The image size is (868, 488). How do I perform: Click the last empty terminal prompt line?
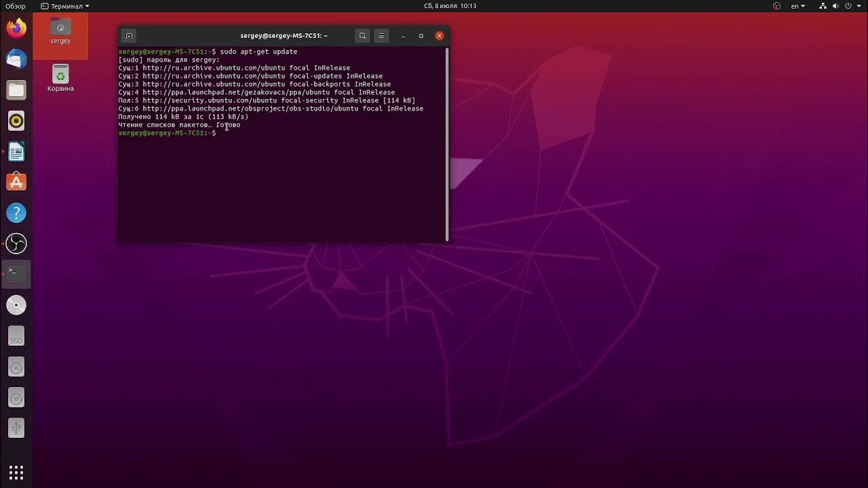[x=167, y=133]
